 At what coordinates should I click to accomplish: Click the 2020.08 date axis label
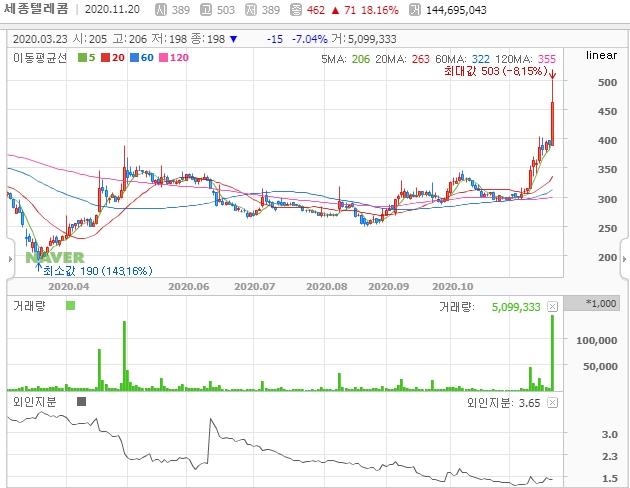tap(327, 287)
